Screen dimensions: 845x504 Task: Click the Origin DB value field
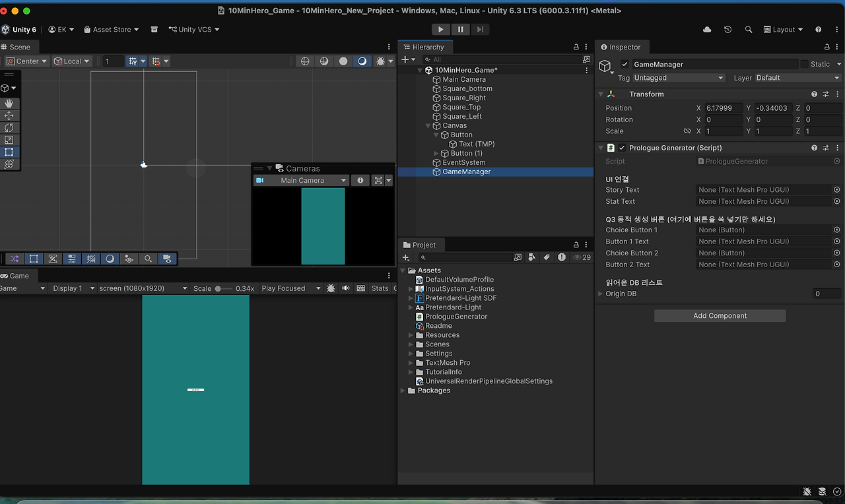click(x=827, y=294)
